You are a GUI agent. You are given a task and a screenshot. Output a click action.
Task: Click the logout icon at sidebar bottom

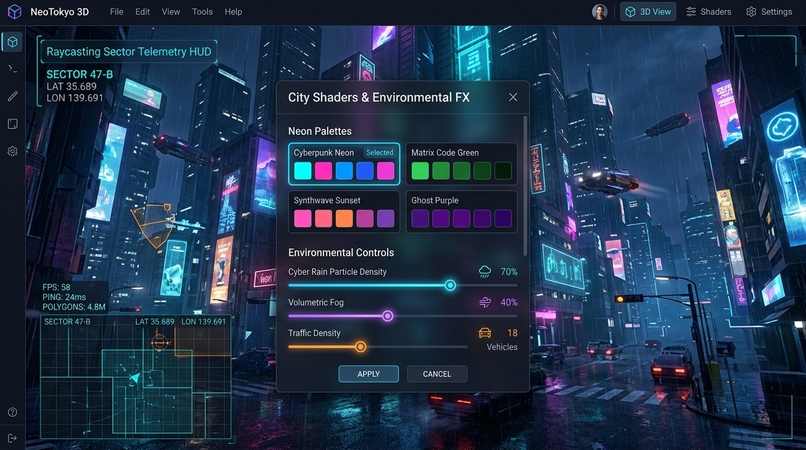click(12, 438)
